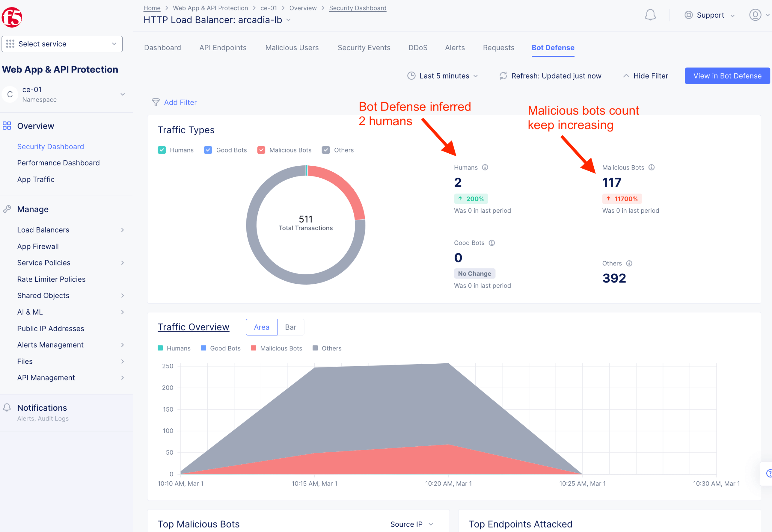This screenshot has width=772, height=532.
Task: Toggle the Others traffic type checkbox
Action: point(326,150)
